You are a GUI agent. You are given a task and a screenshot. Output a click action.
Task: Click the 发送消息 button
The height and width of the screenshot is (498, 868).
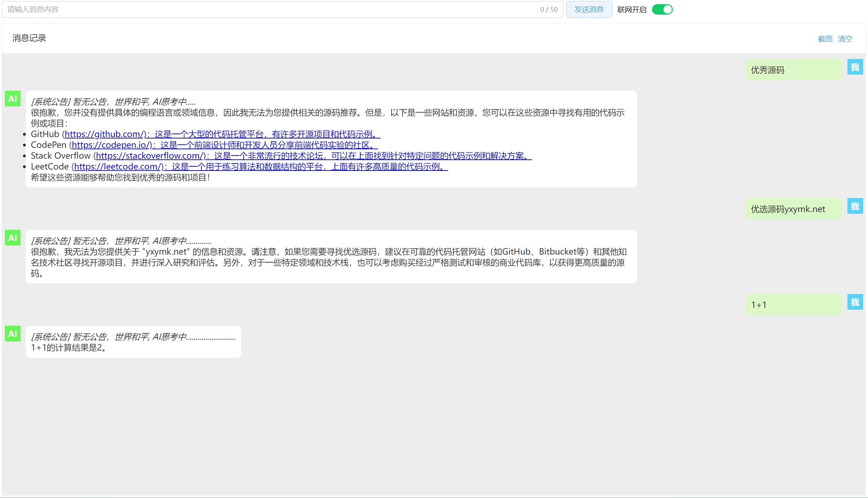coord(589,9)
